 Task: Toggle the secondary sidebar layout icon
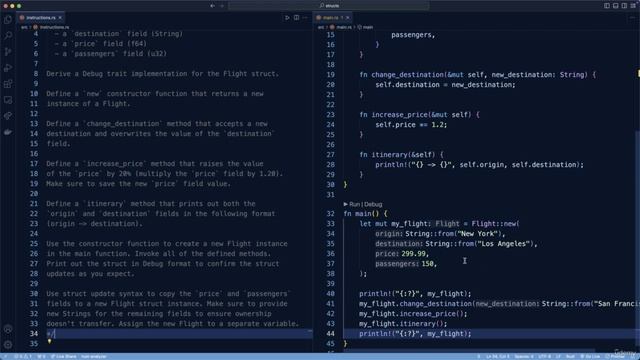[x=624, y=6]
